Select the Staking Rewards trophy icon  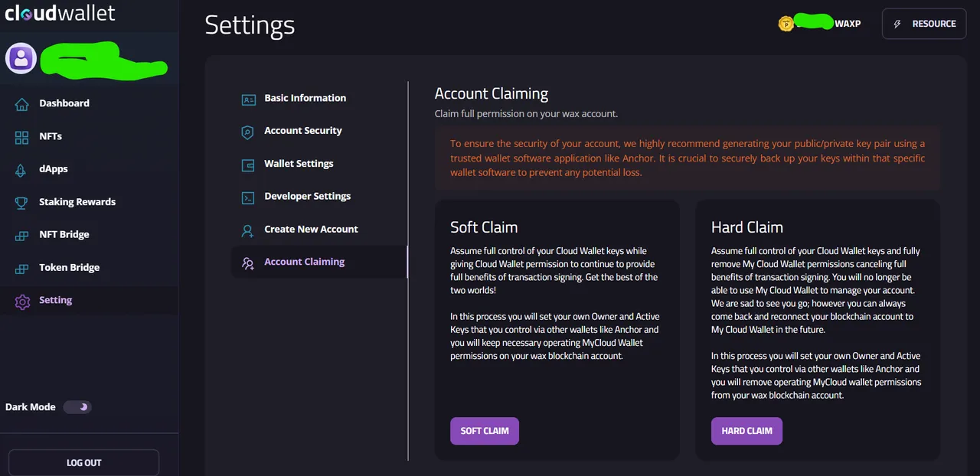click(21, 203)
